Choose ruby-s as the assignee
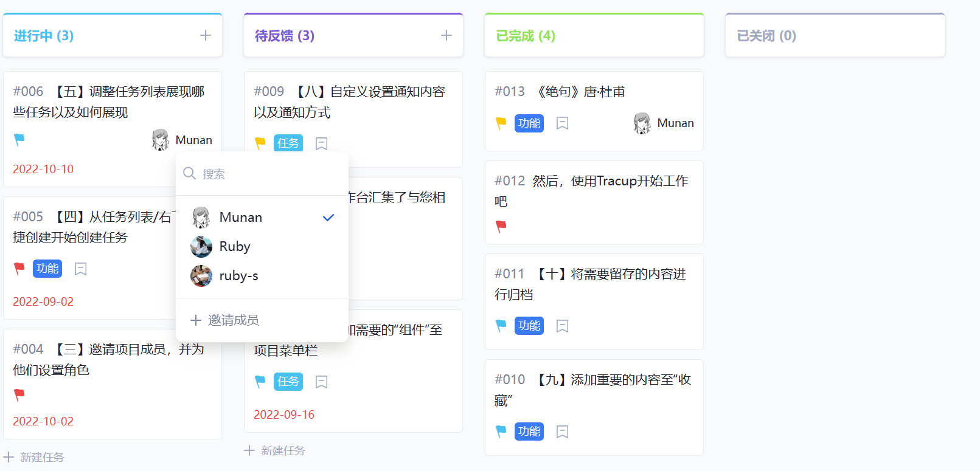The height and width of the screenshot is (471, 980). pos(238,276)
